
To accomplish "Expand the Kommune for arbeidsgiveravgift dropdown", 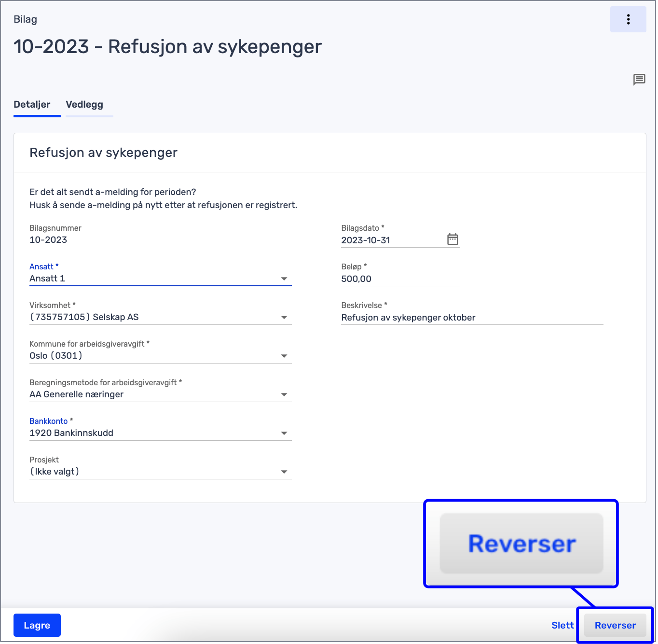I will tap(284, 356).
